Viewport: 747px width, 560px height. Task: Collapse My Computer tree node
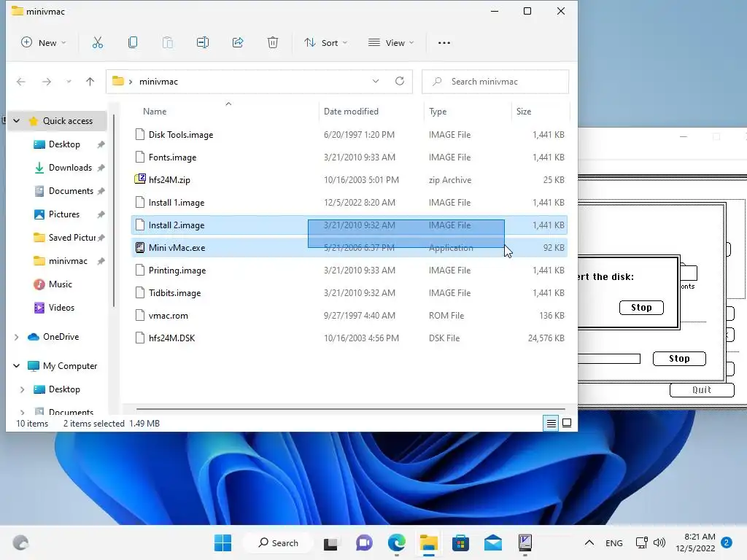16,366
